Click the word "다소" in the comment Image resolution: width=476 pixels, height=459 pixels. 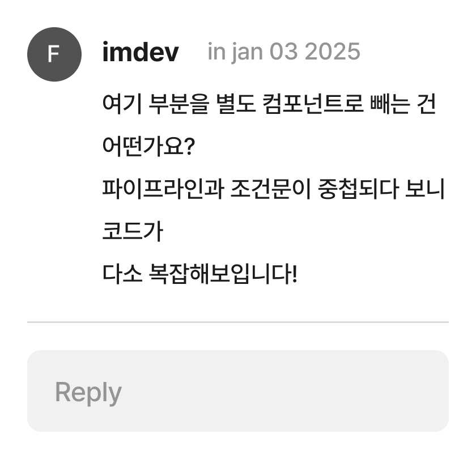tap(118, 275)
